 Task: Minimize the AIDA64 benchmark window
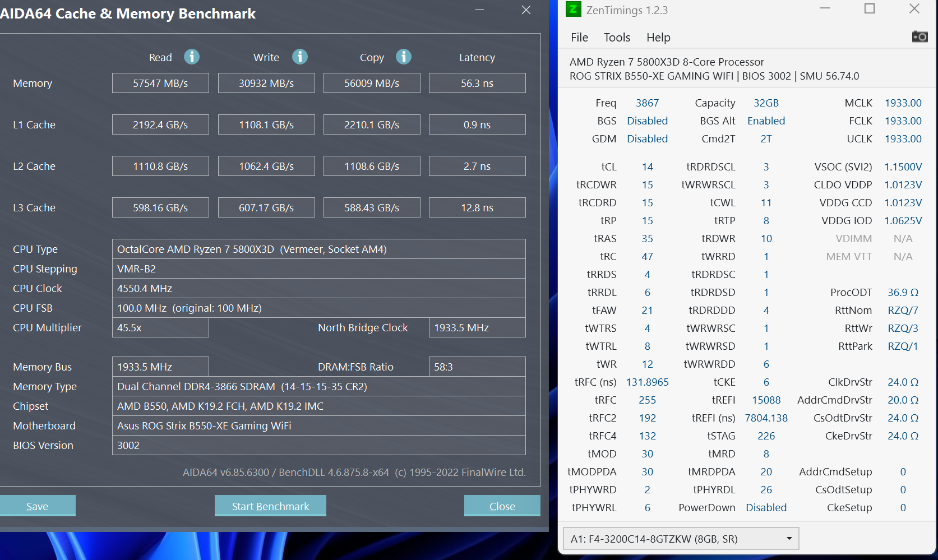479,10
